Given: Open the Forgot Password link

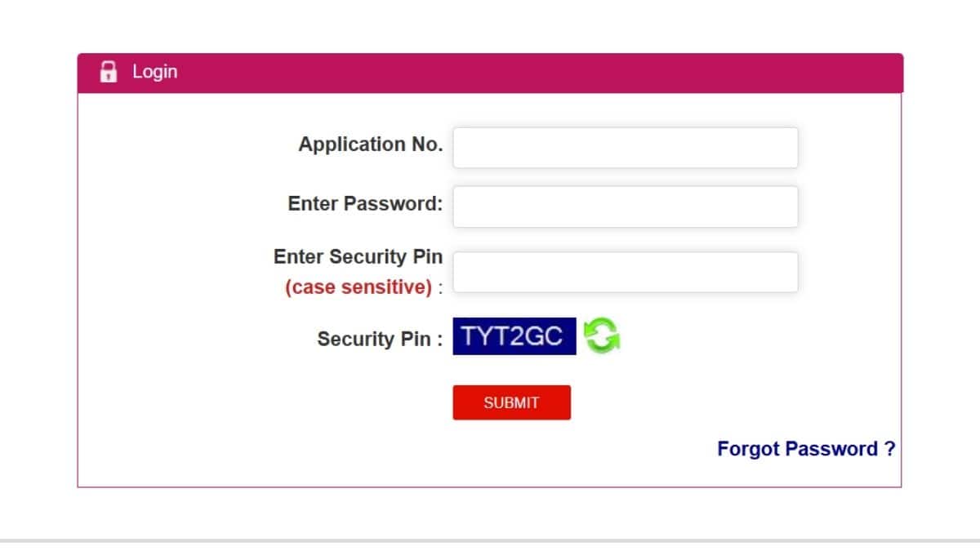Looking at the screenshot, I should pyautogui.click(x=805, y=448).
